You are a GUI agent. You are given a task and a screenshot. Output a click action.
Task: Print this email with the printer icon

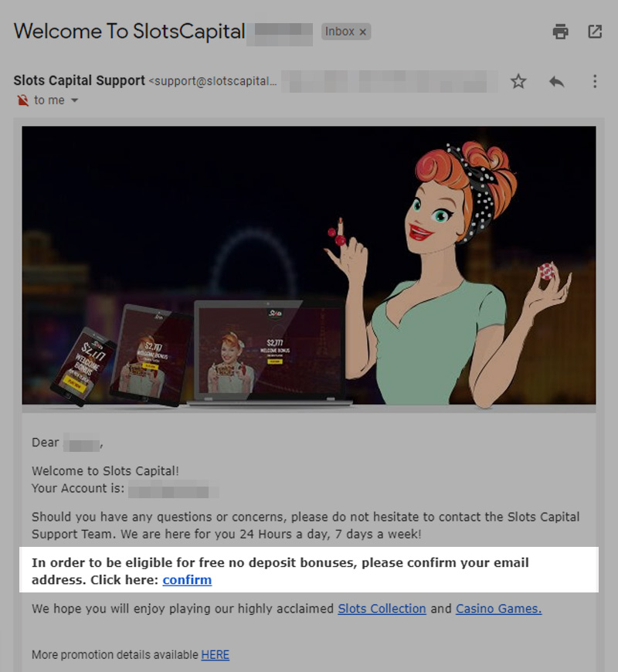560,32
